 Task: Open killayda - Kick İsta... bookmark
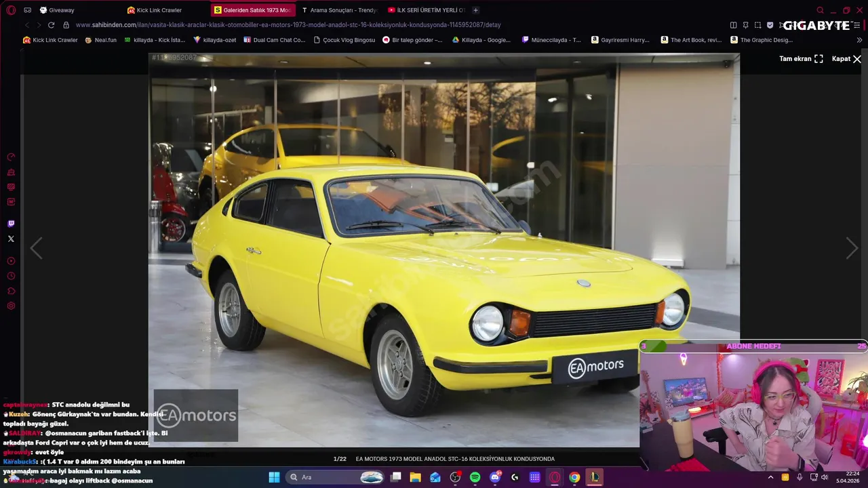click(x=155, y=40)
